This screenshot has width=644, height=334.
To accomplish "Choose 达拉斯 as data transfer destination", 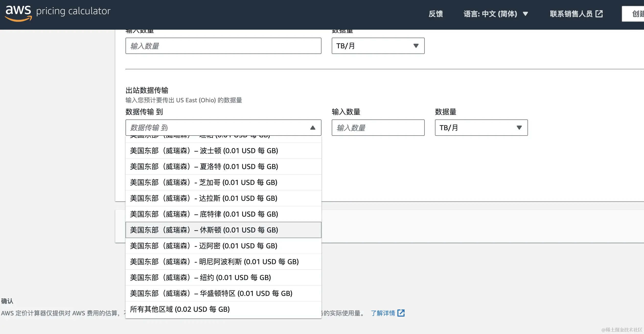I will coord(223,198).
